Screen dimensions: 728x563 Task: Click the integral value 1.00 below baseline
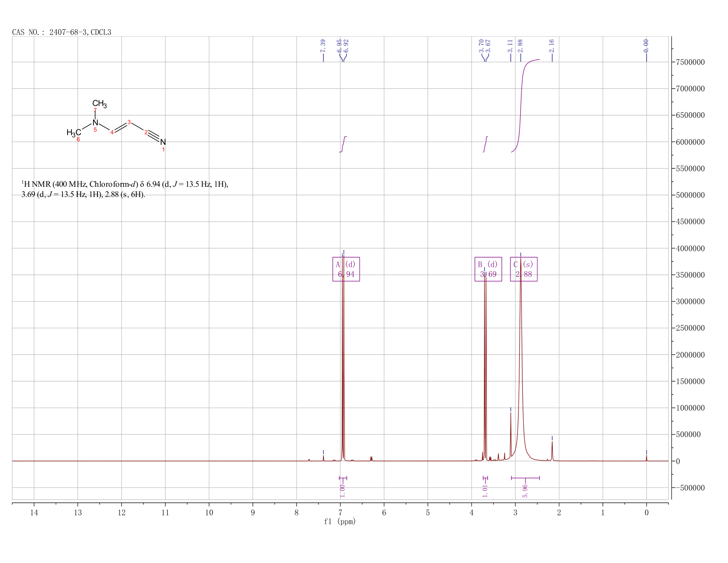(343, 491)
